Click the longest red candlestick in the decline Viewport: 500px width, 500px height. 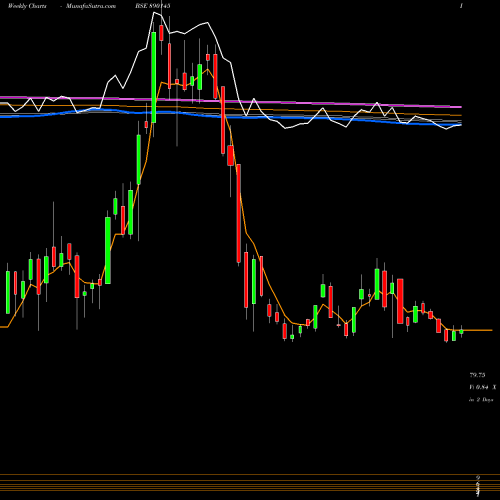[x=238, y=213]
